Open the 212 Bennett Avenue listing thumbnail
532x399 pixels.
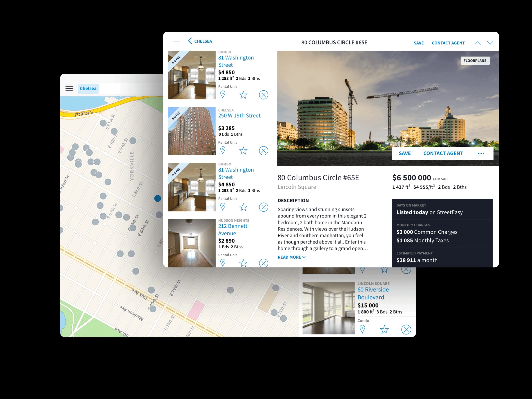tap(191, 243)
